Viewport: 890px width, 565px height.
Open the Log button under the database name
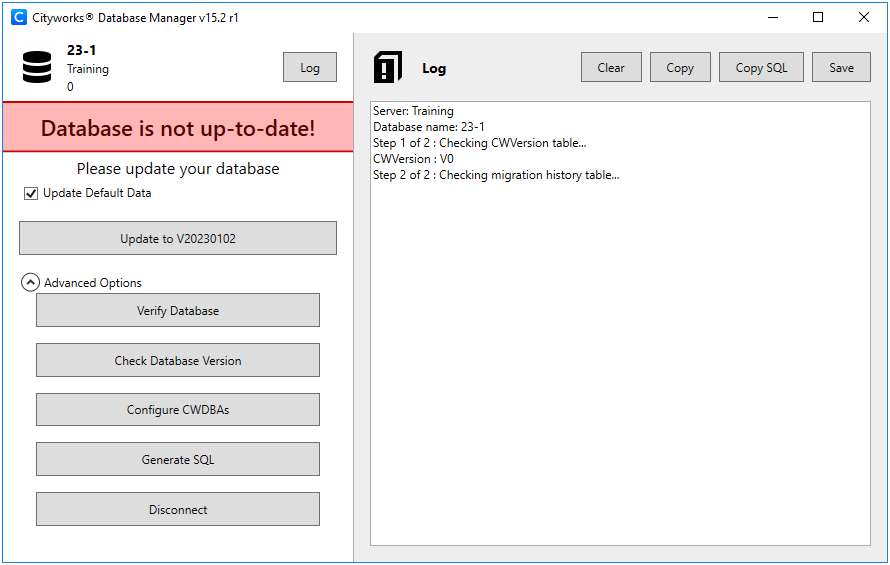pyautogui.click(x=310, y=68)
